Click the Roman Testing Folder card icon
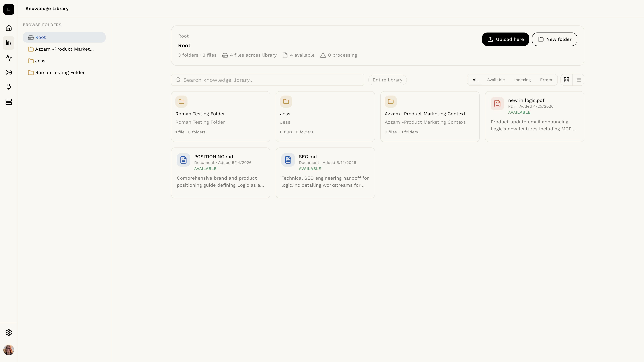 click(x=181, y=102)
